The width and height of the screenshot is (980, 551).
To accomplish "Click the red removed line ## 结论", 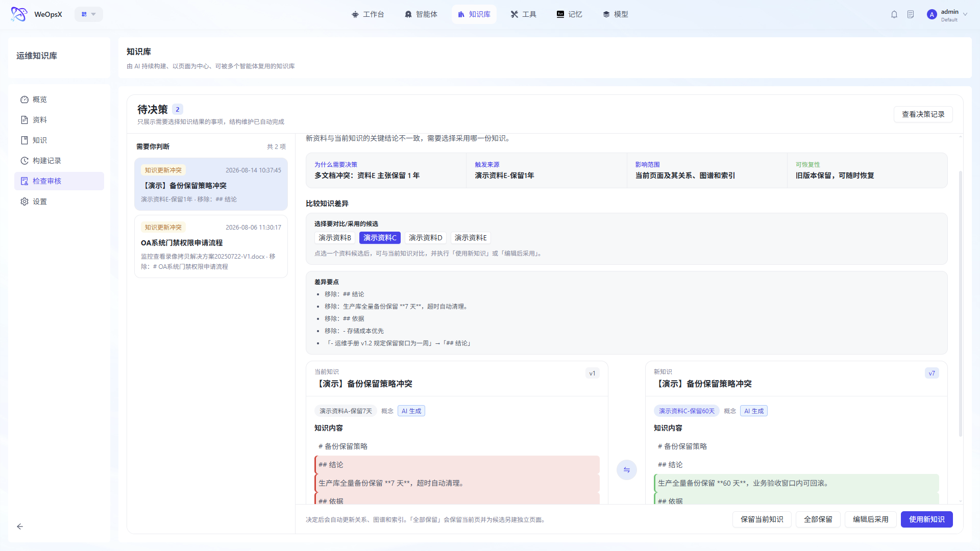I will point(457,465).
